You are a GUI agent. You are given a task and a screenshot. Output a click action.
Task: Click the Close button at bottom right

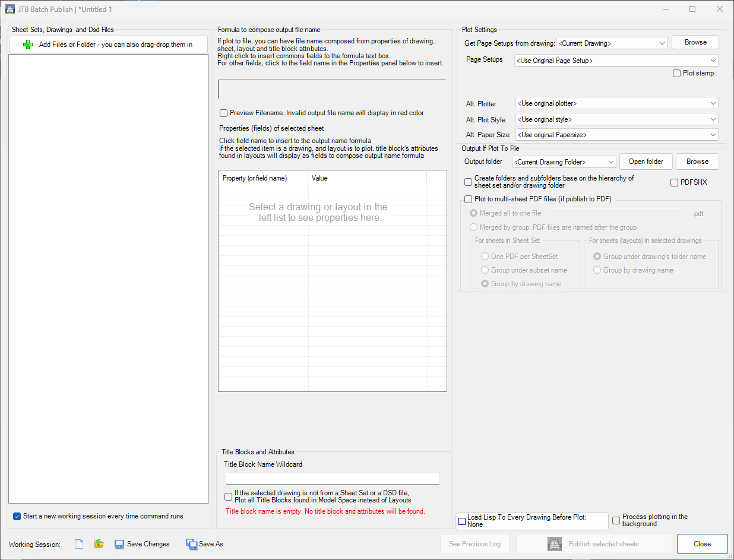pyautogui.click(x=702, y=544)
